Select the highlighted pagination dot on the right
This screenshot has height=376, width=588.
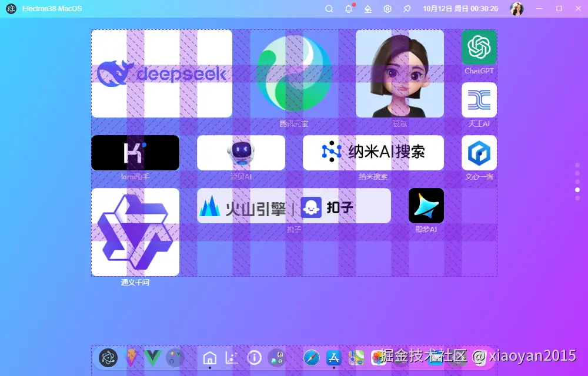tap(577, 189)
